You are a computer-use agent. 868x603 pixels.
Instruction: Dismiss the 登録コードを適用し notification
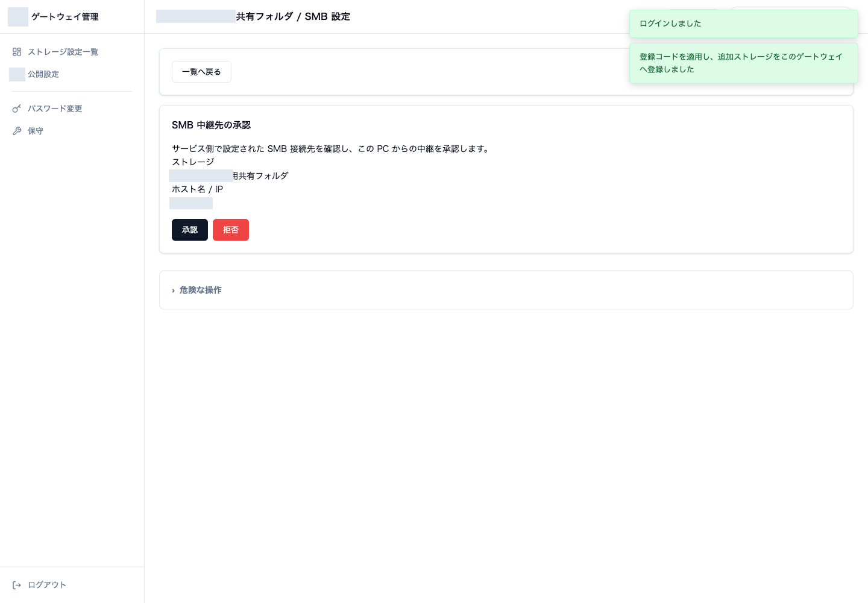coord(744,63)
